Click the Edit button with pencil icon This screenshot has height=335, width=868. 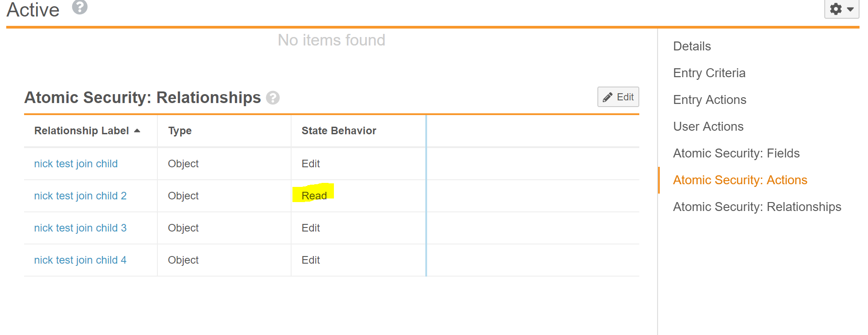pyautogui.click(x=618, y=97)
